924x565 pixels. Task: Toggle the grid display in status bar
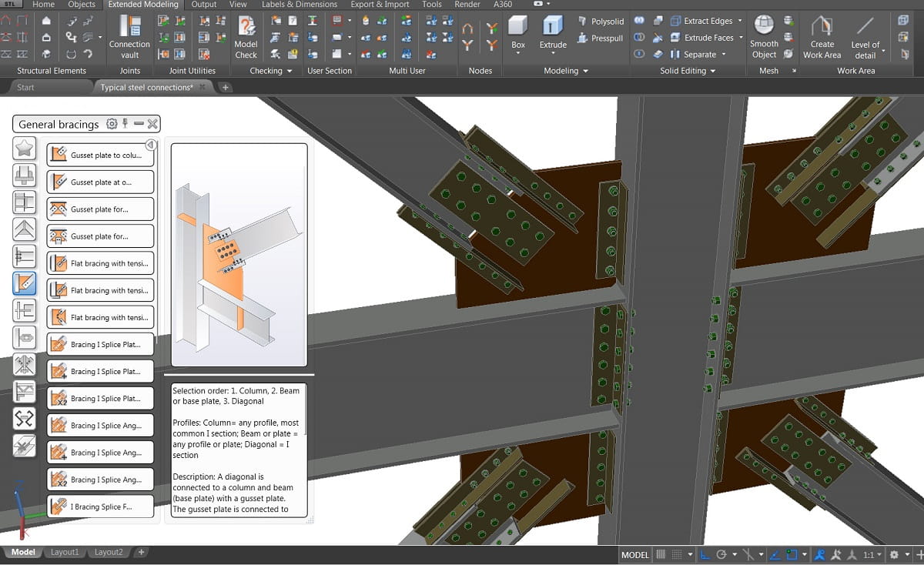[661, 554]
